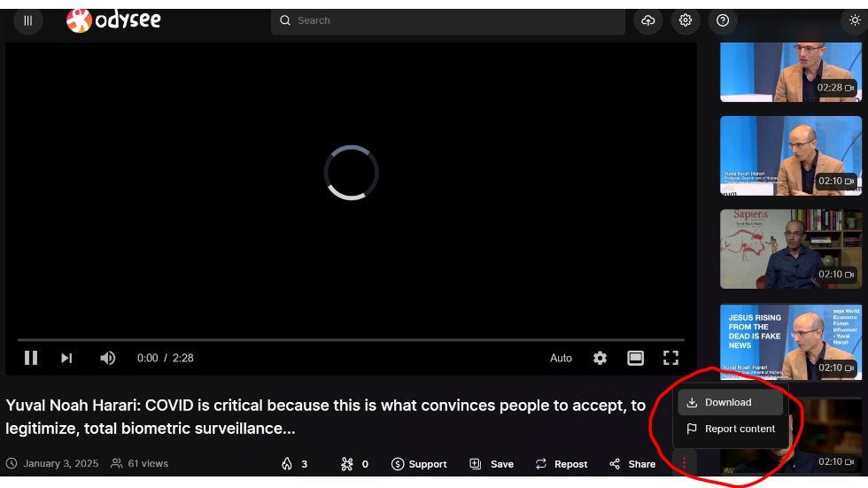Mute the volume speaker icon
This screenshot has height=488, width=868.
pyautogui.click(x=107, y=358)
